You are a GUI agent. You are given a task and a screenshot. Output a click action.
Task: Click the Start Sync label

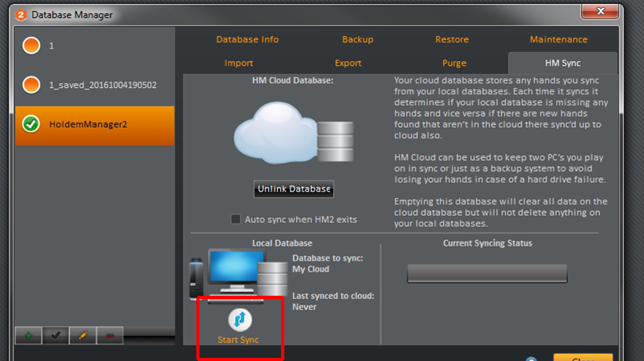click(x=238, y=340)
